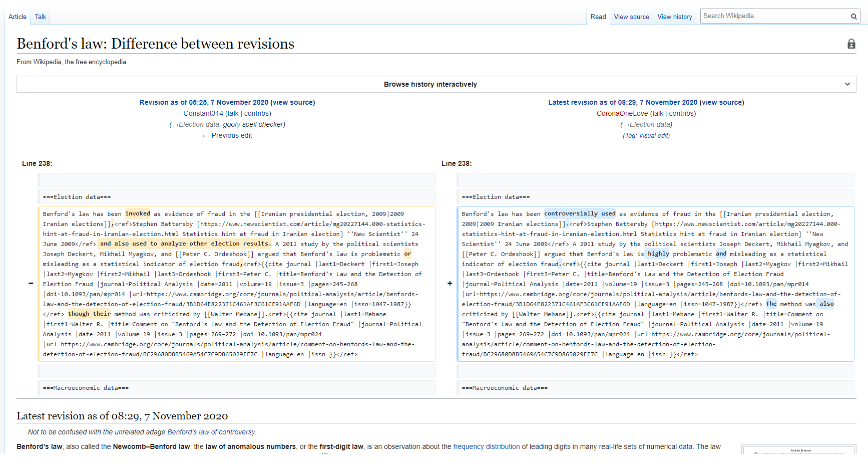Follow the frequency distribution link
Screen dimensions: 868x467
click(x=486, y=446)
